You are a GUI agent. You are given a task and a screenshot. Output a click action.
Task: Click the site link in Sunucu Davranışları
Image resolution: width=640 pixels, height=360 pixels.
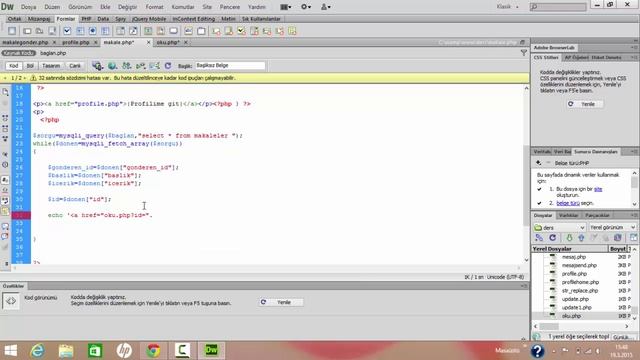(x=598, y=189)
